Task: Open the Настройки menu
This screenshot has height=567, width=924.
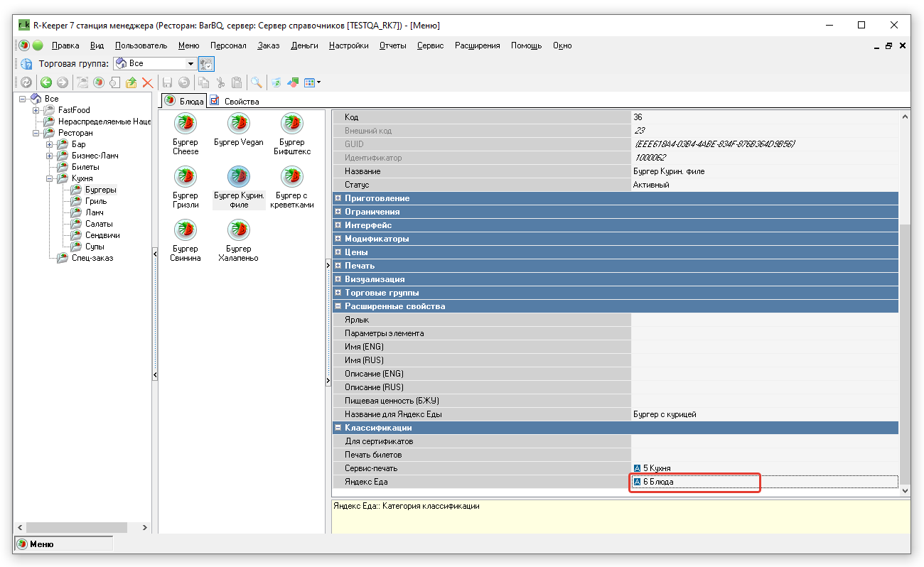Action: tap(348, 45)
